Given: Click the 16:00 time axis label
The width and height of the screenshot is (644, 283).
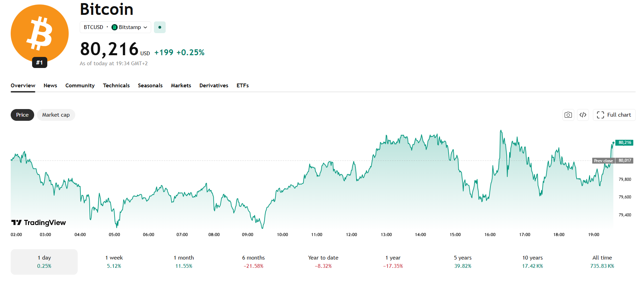Looking at the screenshot, I should [x=490, y=235].
